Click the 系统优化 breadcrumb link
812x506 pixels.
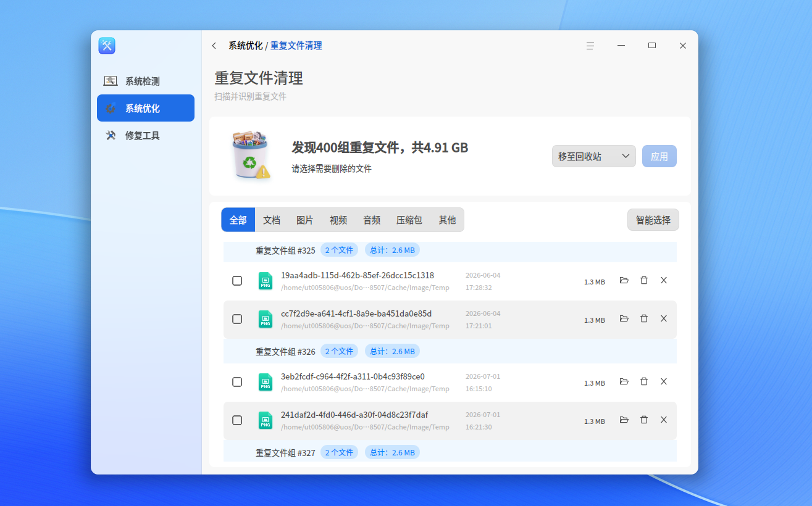[246, 46]
